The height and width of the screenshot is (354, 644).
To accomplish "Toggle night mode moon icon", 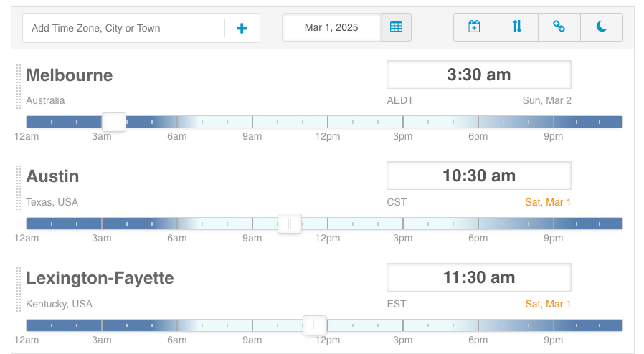I will click(x=601, y=27).
